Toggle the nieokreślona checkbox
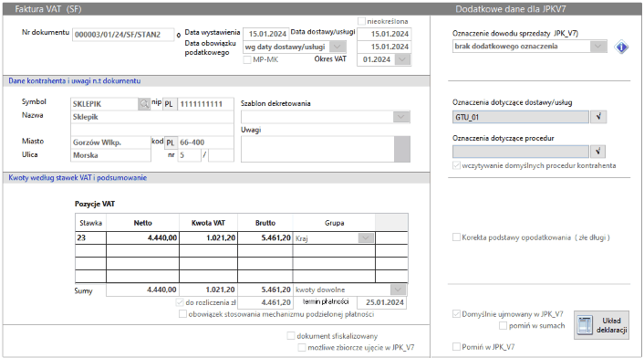The width and height of the screenshot is (644, 358). pyautogui.click(x=362, y=21)
